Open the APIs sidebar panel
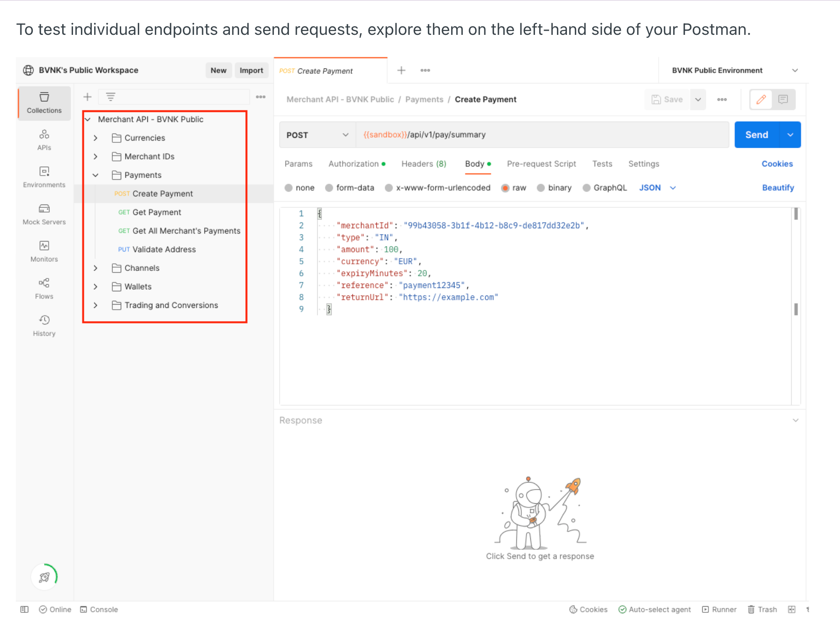This screenshot has height=639, width=840. coord(44,140)
